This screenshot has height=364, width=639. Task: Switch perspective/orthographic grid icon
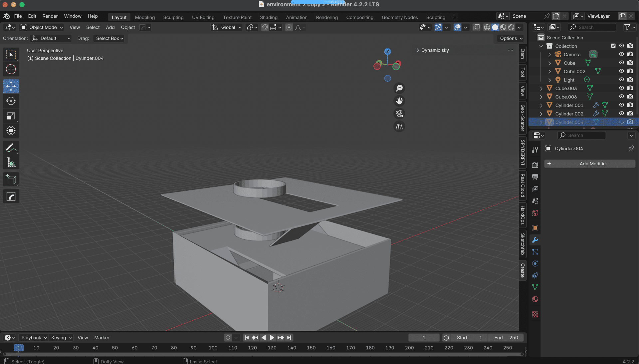(x=399, y=126)
